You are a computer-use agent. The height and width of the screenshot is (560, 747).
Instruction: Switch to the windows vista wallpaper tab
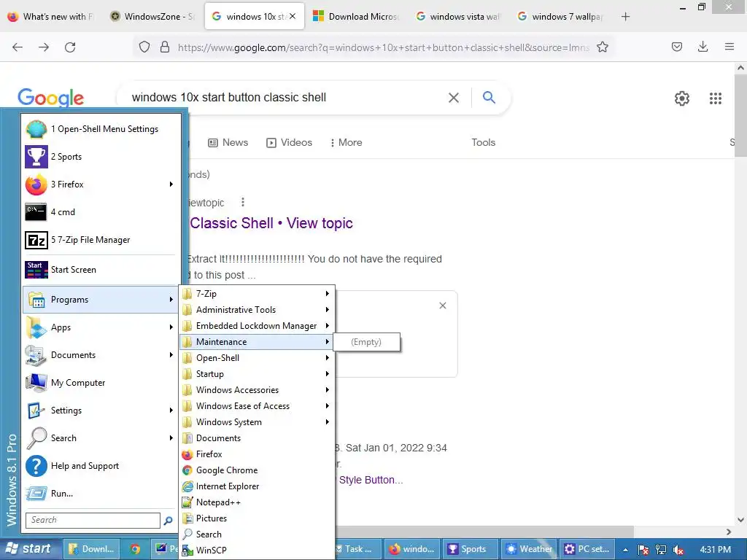460,17
